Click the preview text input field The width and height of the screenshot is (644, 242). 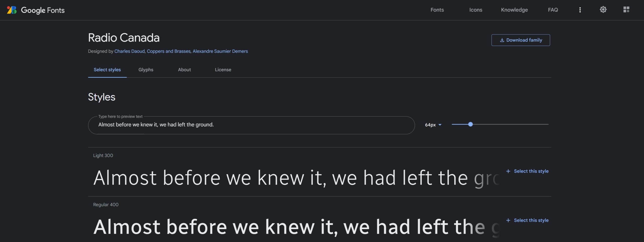tap(252, 125)
